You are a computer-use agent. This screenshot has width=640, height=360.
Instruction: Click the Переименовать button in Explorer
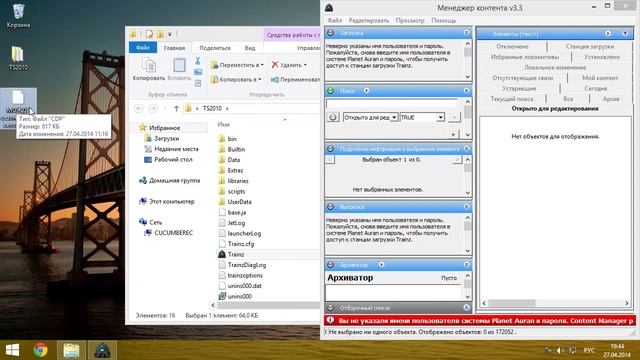tap(295, 79)
